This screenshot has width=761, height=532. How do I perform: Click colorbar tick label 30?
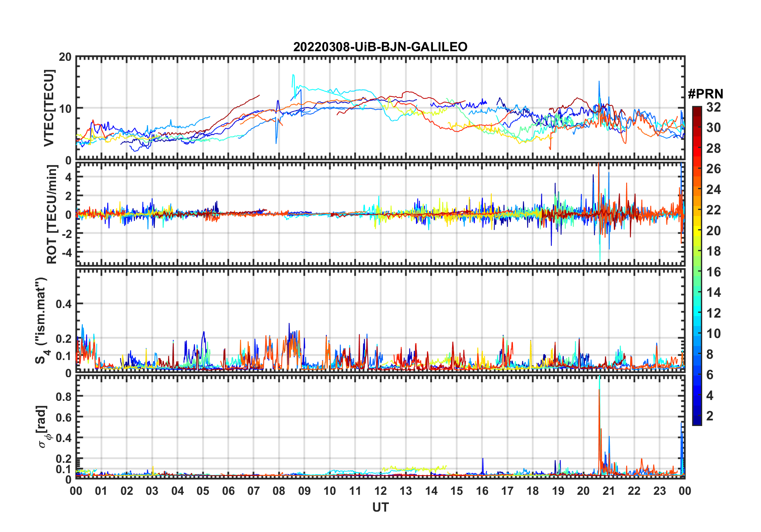tap(713, 128)
